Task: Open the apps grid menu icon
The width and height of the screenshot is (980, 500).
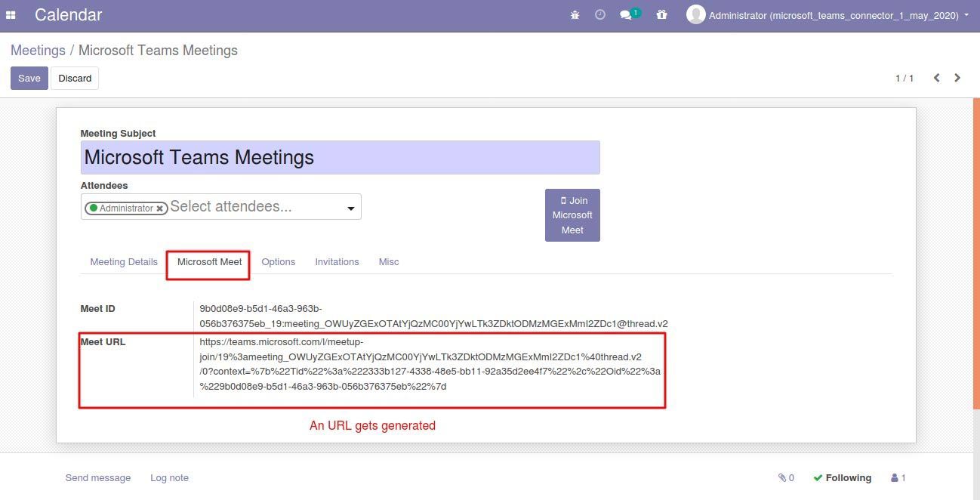Action: pyautogui.click(x=11, y=15)
